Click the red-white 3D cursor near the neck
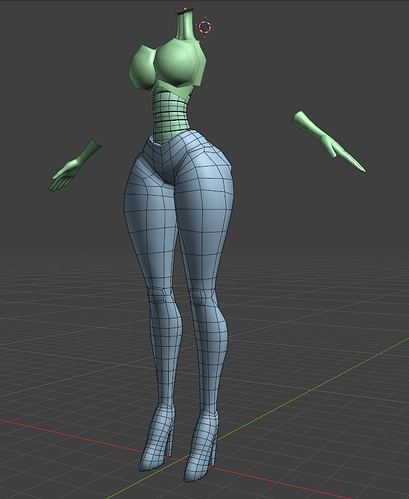Screen dimensions: 409x499 [x=204, y=27]
